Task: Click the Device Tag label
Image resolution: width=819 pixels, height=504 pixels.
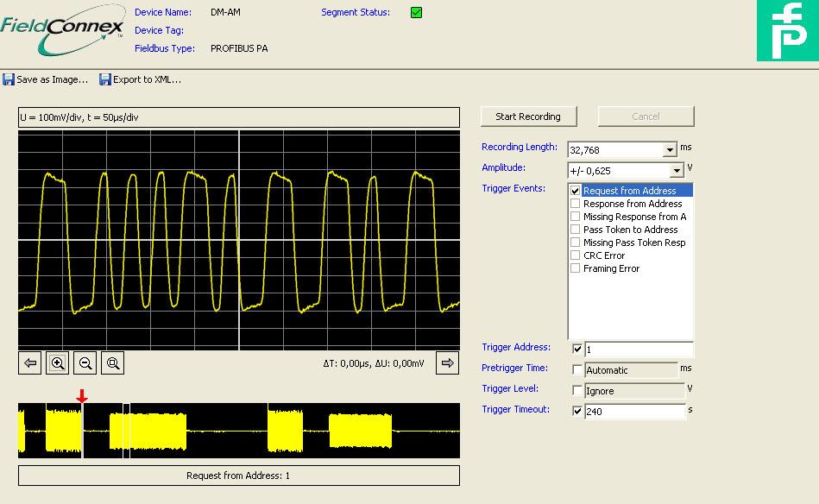Action: click(160, 30)
